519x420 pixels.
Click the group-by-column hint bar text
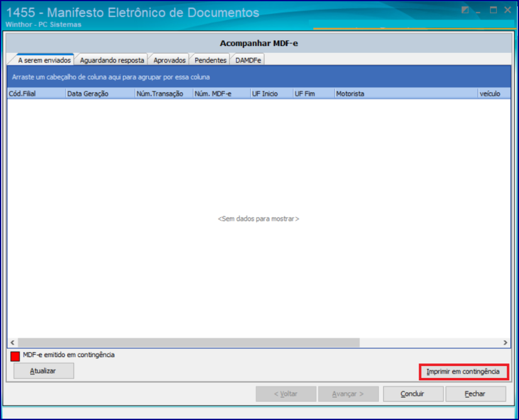111,77
